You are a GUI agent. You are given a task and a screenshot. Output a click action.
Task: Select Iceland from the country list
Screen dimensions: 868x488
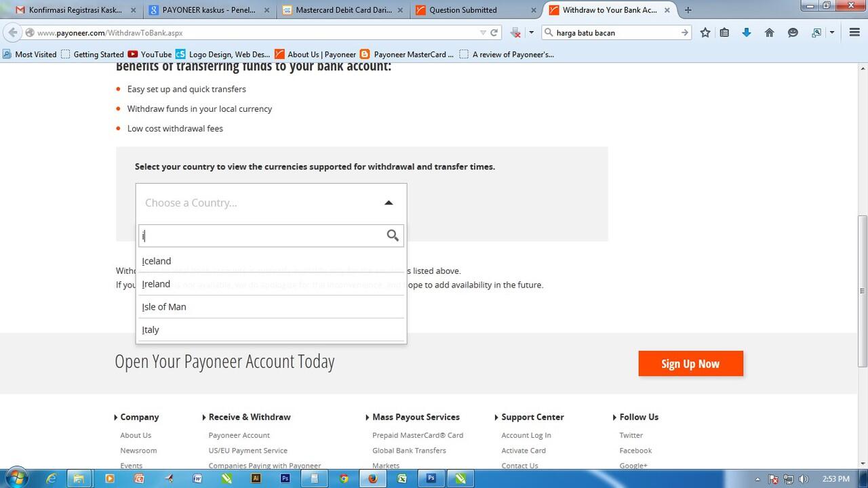point(271,261)
